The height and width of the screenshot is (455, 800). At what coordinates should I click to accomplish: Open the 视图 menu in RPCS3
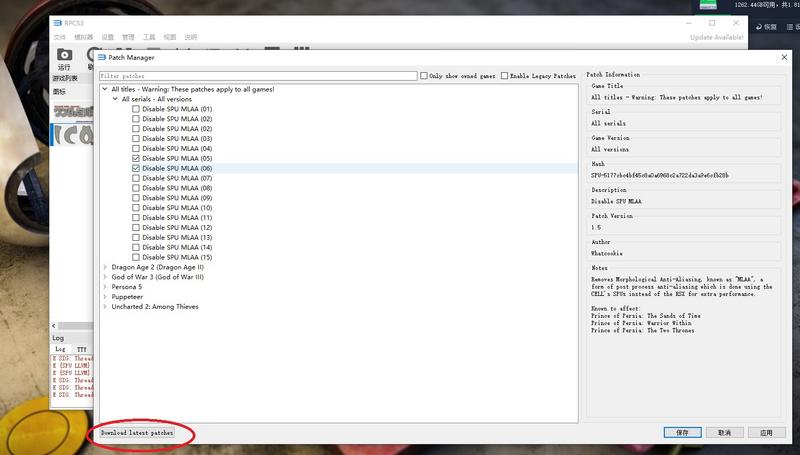[170, 37]
